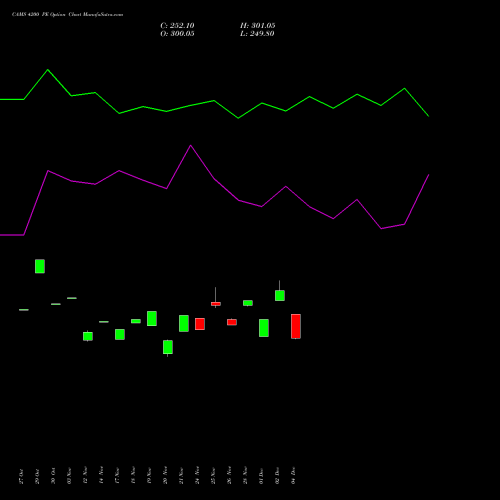The width and height of the screenshot is (500, 500).
Task: Select the 14 Nov date label
Action: (x=101, y=476)
